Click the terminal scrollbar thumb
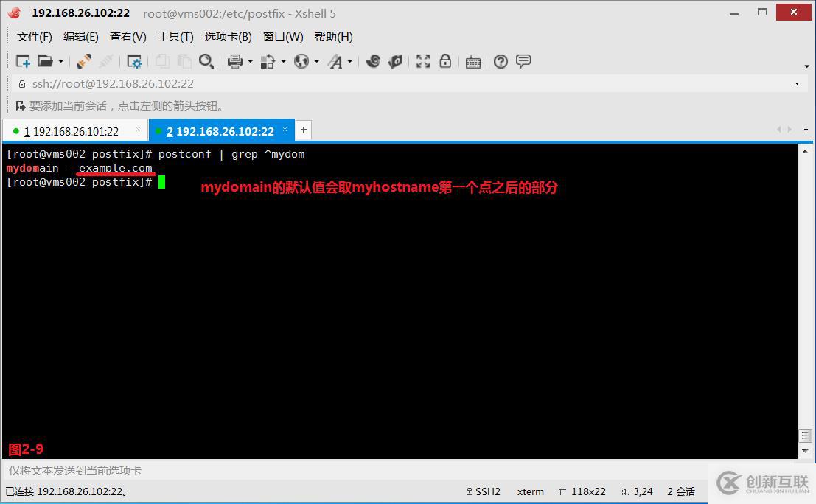The width and height of the screenshot is (816, 504). click(805, 435)
